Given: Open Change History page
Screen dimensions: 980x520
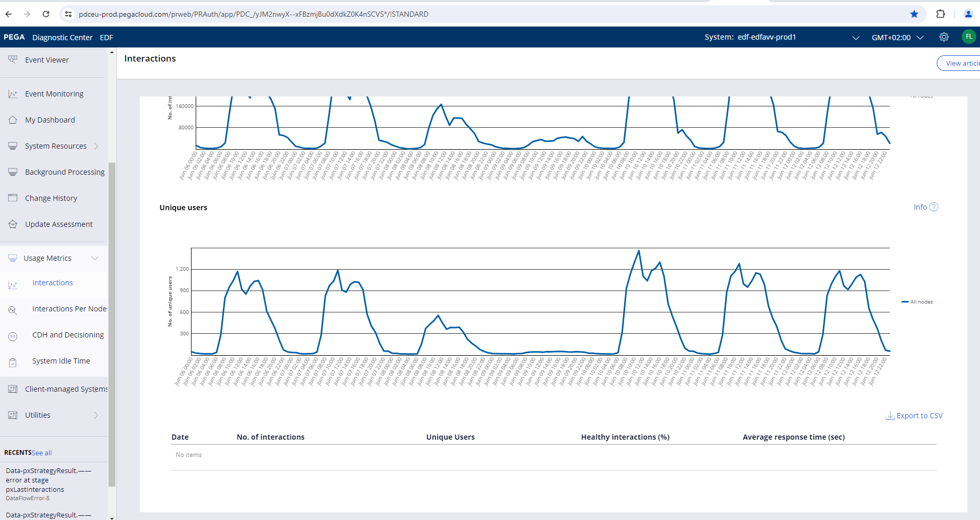Looking at the screenshot, I should coord(51,198).
